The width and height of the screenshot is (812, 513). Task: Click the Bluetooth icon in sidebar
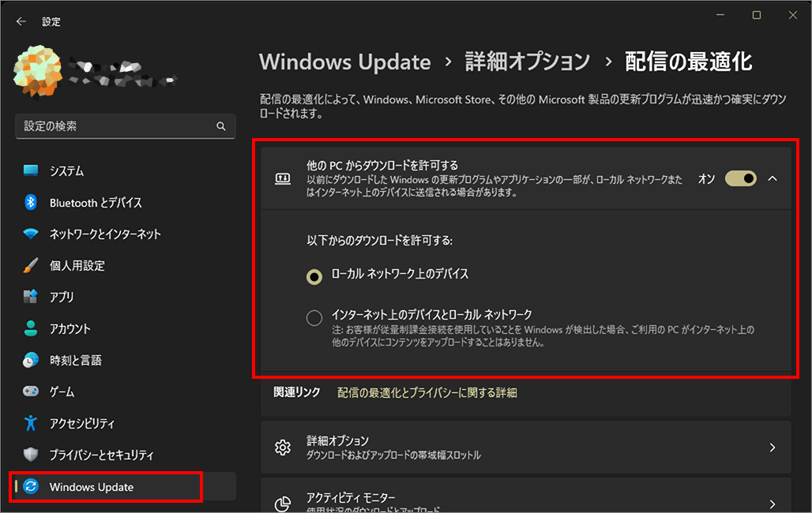point(31,202)
